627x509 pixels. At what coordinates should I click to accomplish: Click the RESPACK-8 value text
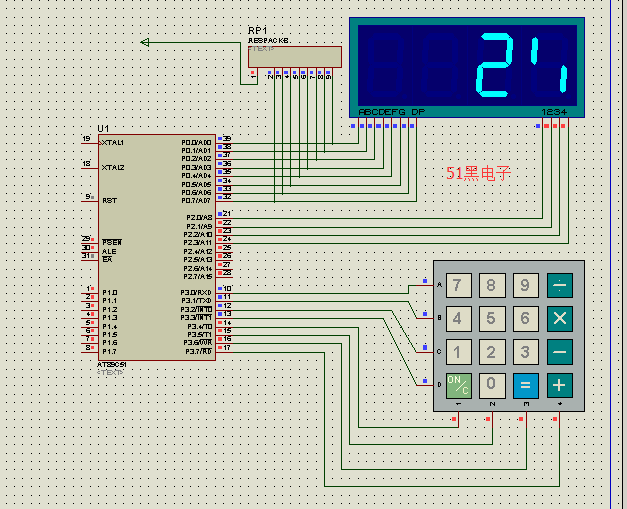click(270, 41)
